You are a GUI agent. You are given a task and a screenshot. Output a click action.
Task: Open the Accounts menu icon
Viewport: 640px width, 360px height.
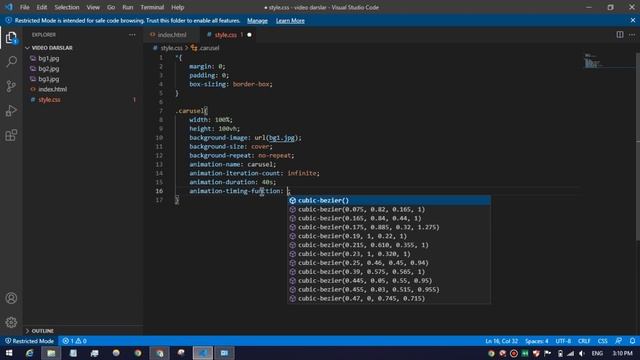[x=11, y=298]
